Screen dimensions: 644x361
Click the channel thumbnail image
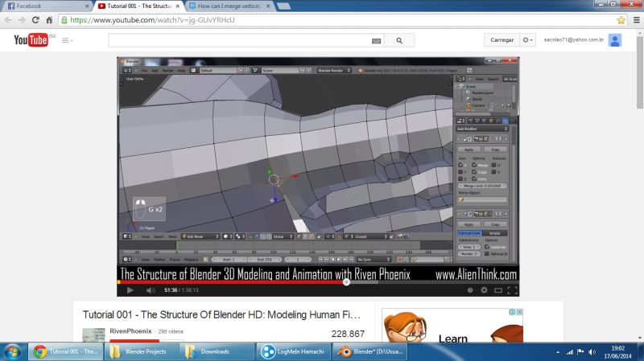pos(93,334)
